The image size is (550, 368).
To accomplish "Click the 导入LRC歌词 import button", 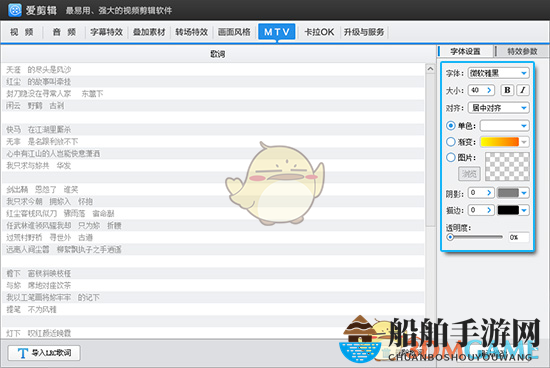I will [x=44, y=353].
